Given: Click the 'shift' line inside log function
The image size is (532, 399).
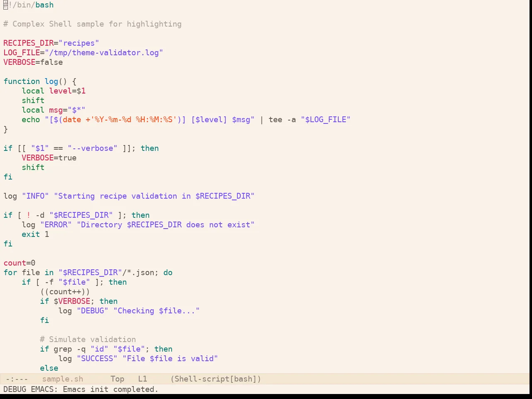Looking at the screenshot, I should (x=33, y=101).
